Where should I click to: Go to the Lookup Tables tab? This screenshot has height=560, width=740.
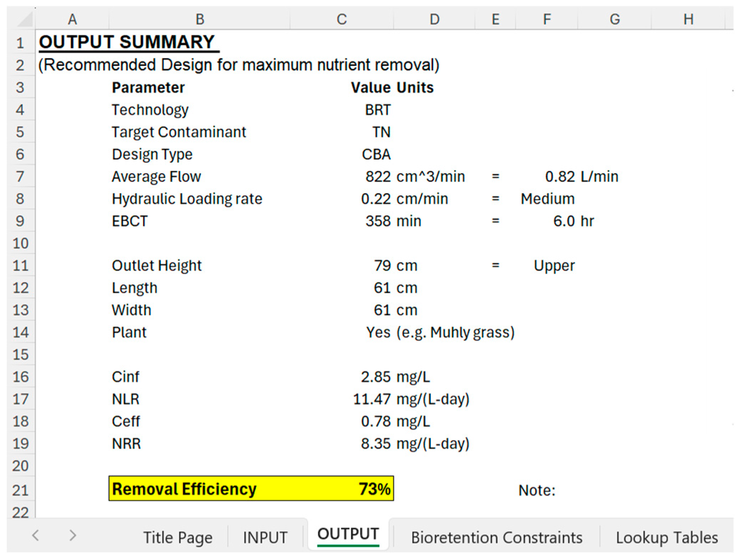[666, 537]
